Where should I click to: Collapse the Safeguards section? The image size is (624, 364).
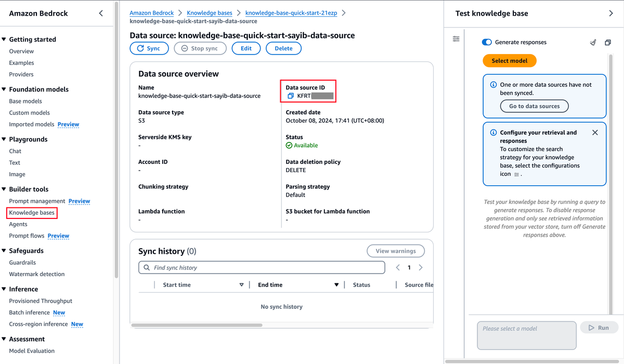pos(4,251)
